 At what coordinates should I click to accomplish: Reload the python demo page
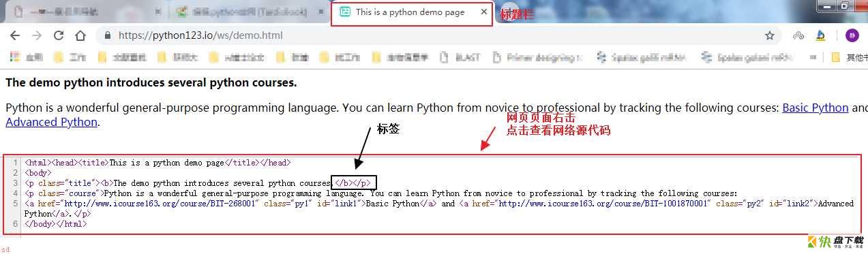click(59, 35)
